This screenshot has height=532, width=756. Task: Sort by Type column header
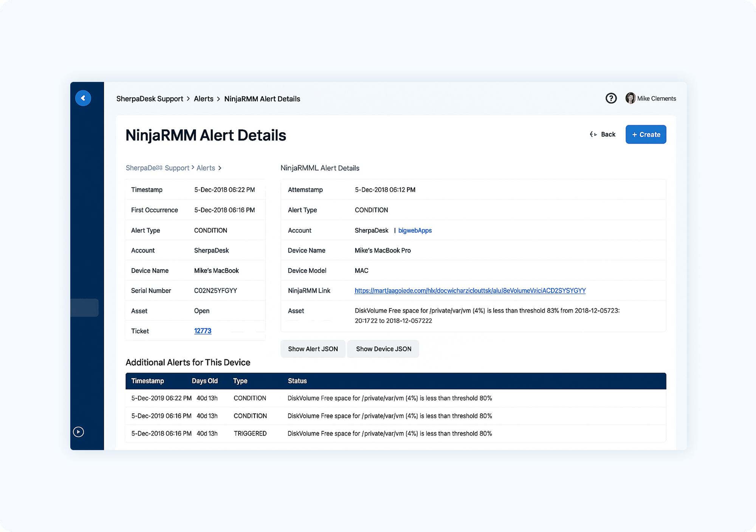click(240, 381)
